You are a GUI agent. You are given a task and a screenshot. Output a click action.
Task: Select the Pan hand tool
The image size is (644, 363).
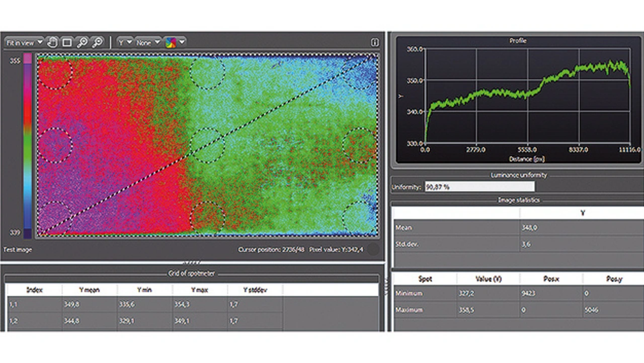pyautogui.click(x=53, y=43)
